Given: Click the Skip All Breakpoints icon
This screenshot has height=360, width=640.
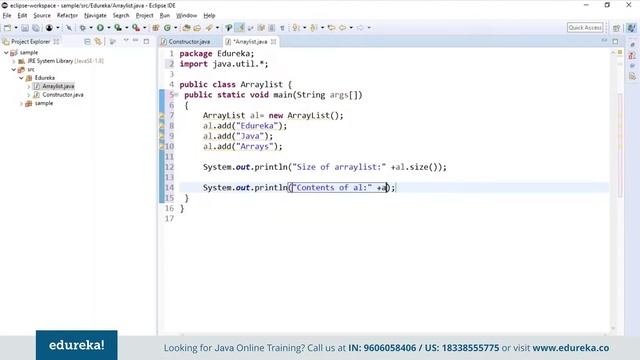Looking at the screenshot, I should click(69, 28).
